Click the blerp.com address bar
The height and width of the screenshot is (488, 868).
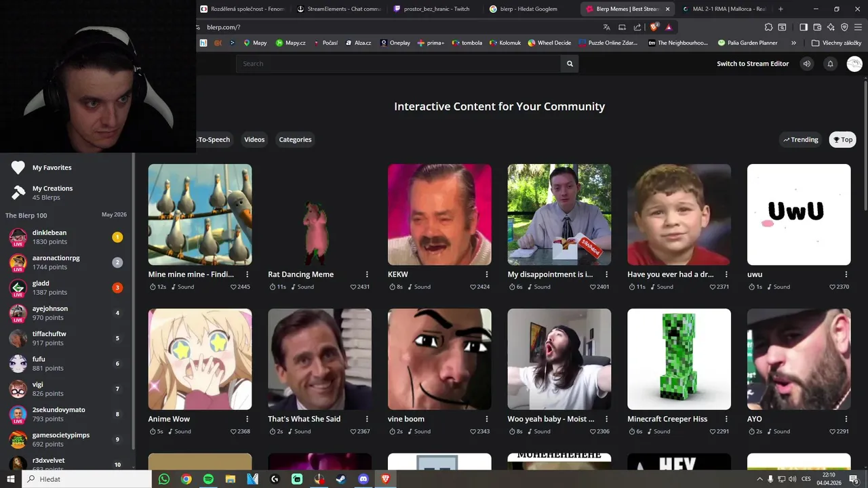click(x=400, y=27)
